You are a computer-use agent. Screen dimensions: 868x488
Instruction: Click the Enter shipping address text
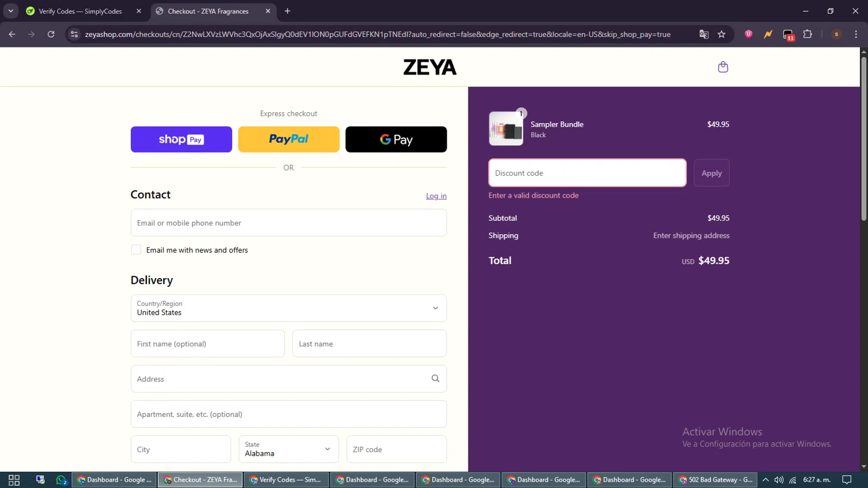692,235
